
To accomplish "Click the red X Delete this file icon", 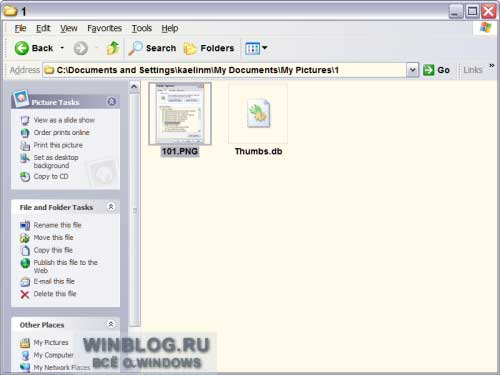I will point(25,294).
